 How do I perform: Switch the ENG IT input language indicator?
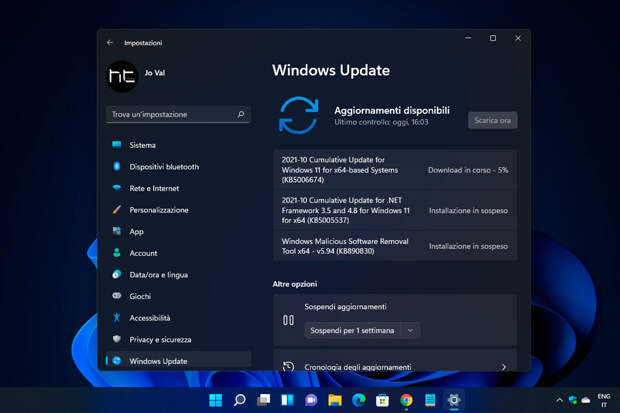click(604, 400)
